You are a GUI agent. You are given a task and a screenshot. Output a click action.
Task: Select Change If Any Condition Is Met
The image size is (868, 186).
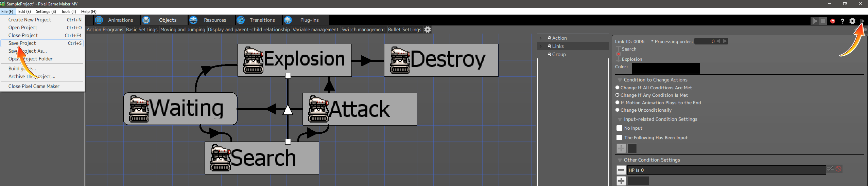[x=618, y=95]
